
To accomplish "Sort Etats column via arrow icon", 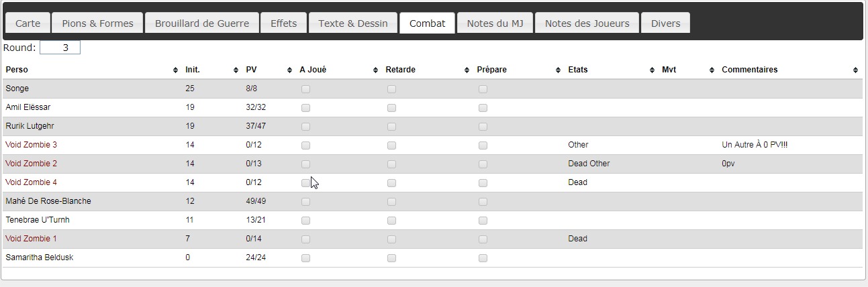I will coord(652,70).
